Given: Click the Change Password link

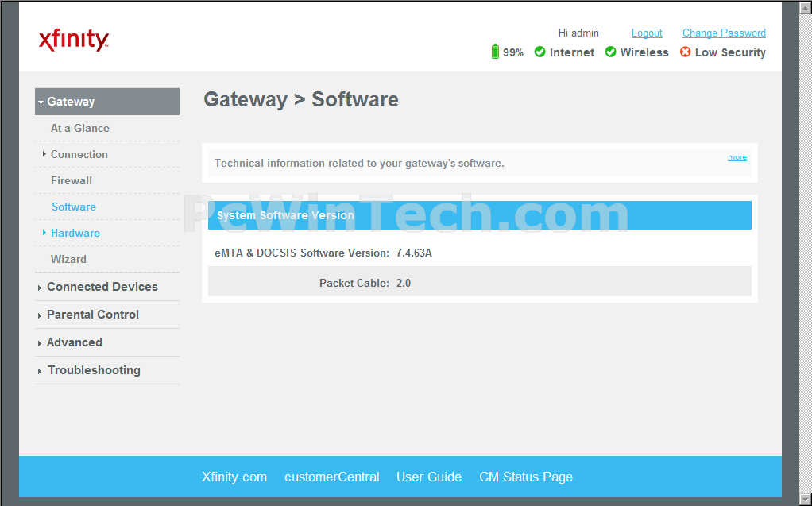Looking at the screenshot, I should tap(724, 33).
